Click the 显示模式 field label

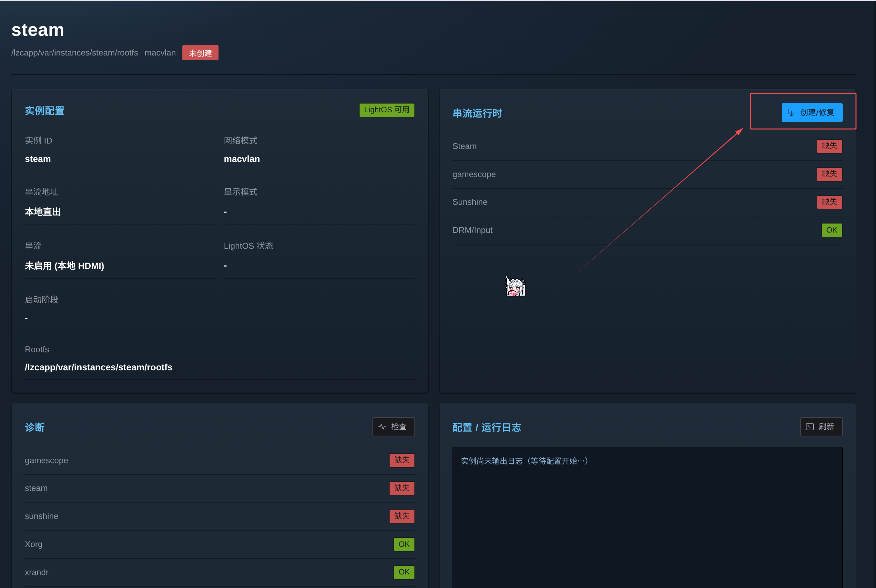coord(240,192)
